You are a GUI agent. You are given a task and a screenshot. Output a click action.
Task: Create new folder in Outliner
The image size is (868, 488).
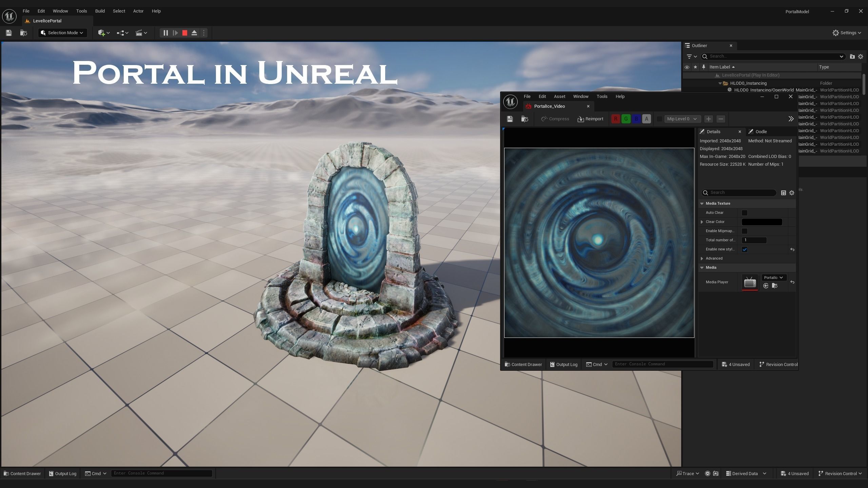pos(852,57)
